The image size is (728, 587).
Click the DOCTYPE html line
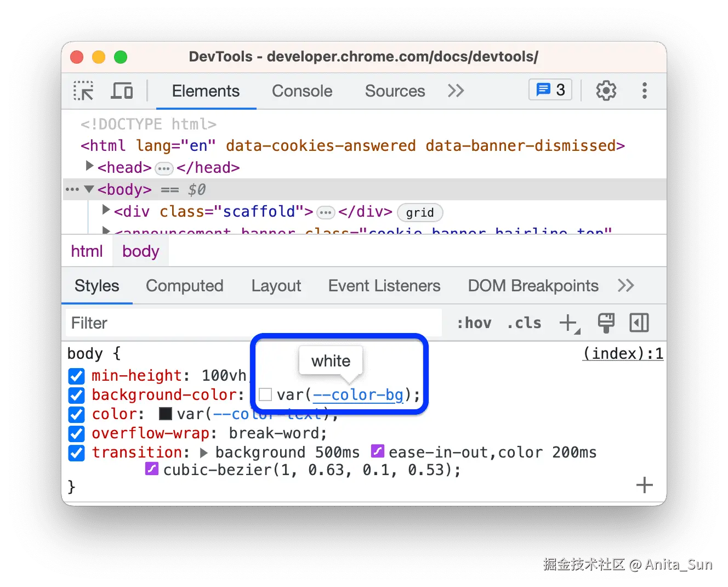(x=149, y=125)
